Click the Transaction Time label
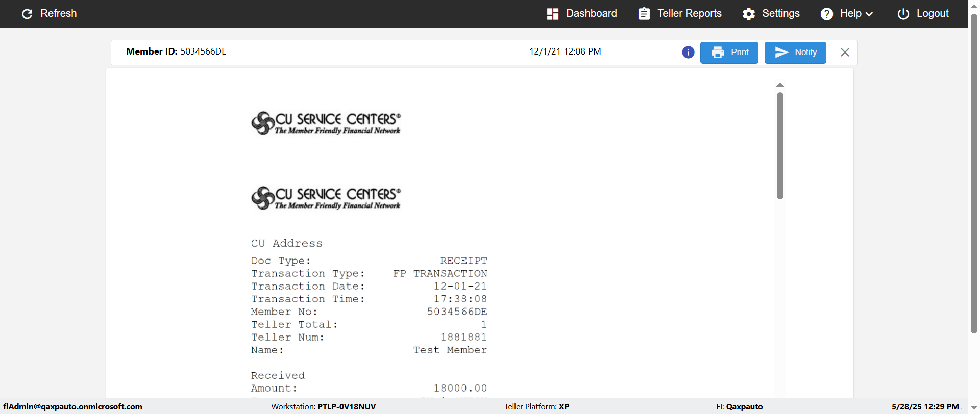The width and height of the screenshot is (980, 414). point(308,299)
